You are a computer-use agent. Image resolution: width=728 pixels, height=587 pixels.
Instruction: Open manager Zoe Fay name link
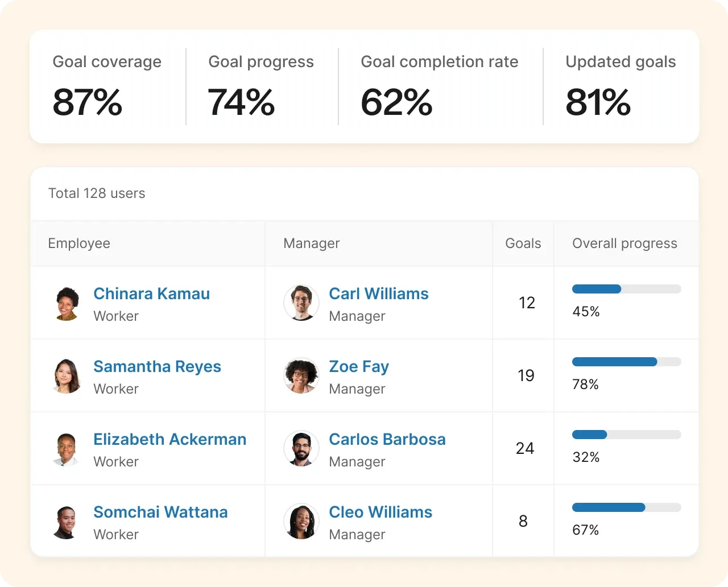tap(359, 366)
